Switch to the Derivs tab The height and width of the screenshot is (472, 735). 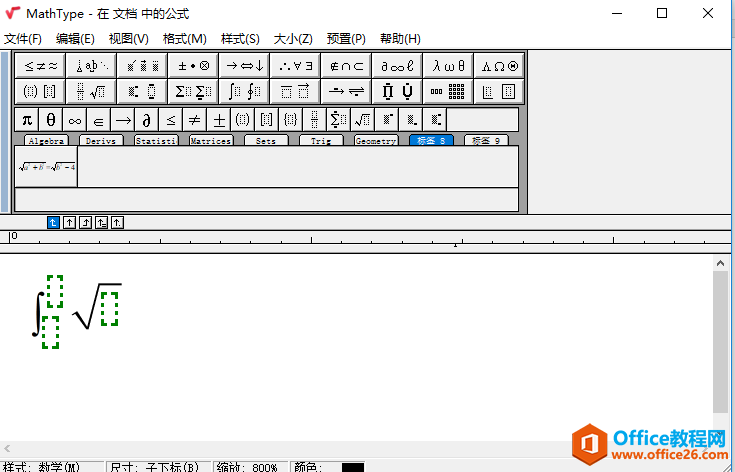(101, 140)
